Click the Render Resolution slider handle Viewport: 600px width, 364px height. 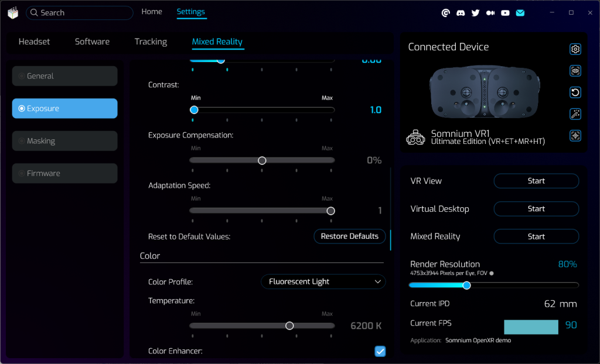point(467,286)
